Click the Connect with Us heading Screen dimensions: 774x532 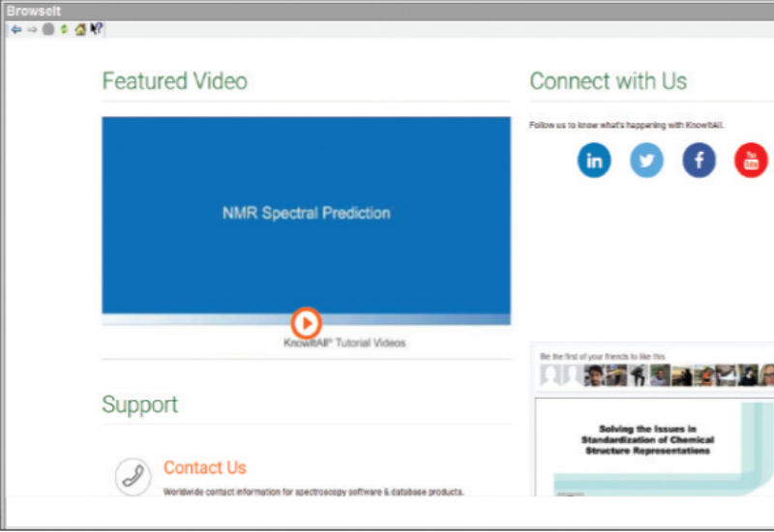point(608,81)
